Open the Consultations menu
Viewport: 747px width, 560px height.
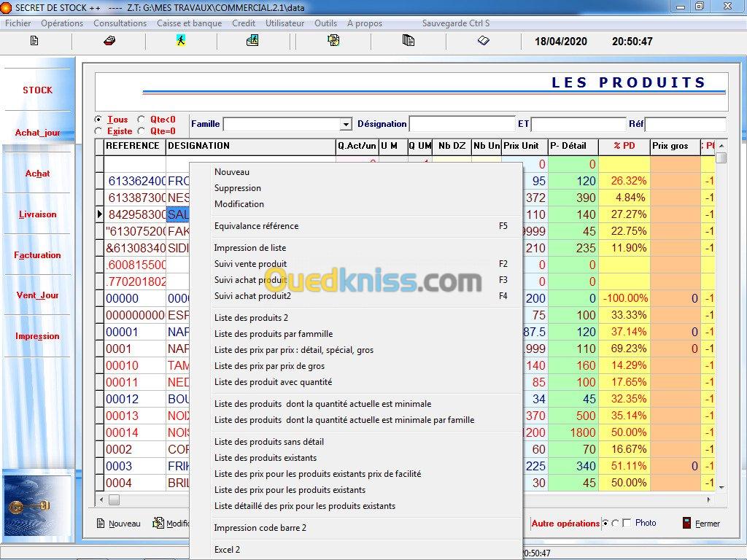pyautogui.click(x=120, y=23)
